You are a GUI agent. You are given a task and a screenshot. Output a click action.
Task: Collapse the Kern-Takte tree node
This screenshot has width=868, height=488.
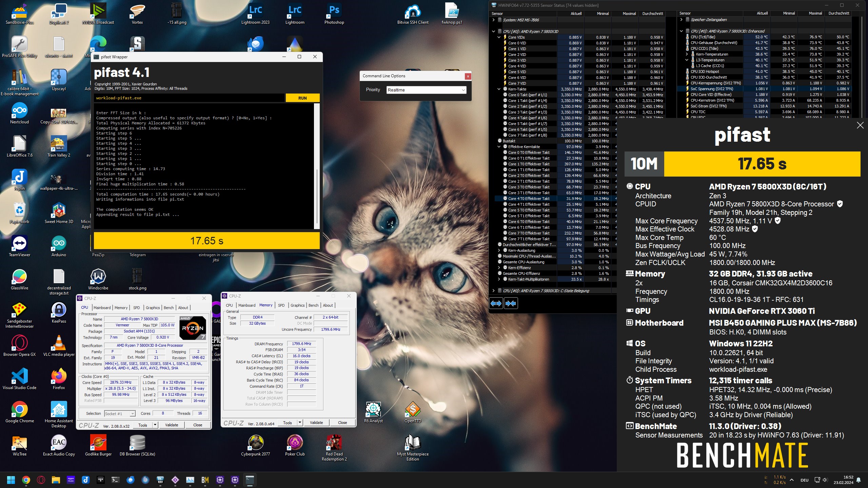(x=499, y=89)
